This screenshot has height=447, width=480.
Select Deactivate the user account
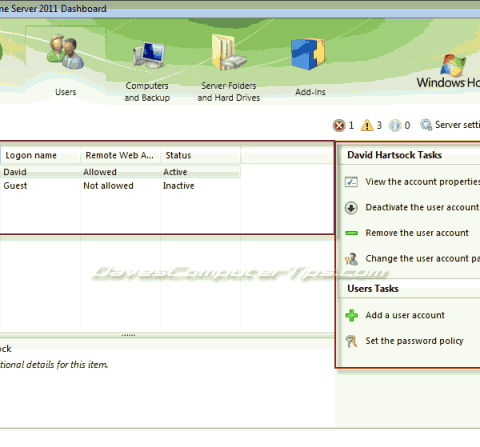coord(422,207)
